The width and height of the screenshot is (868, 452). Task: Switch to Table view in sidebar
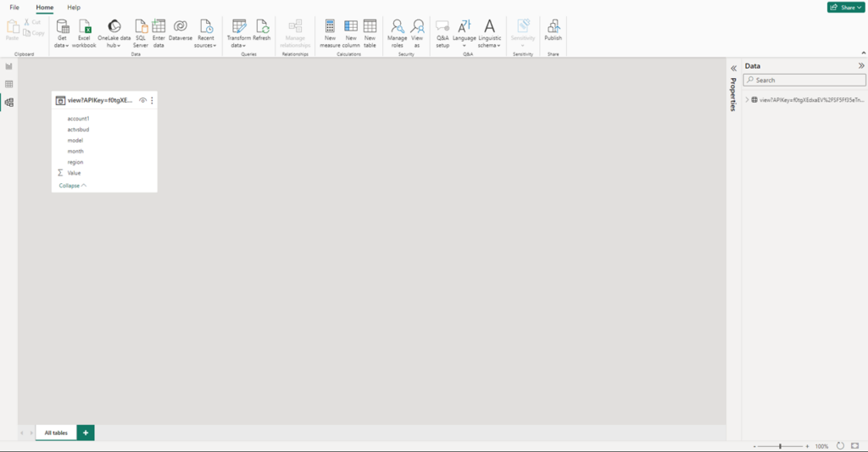(x=8, y=84)
